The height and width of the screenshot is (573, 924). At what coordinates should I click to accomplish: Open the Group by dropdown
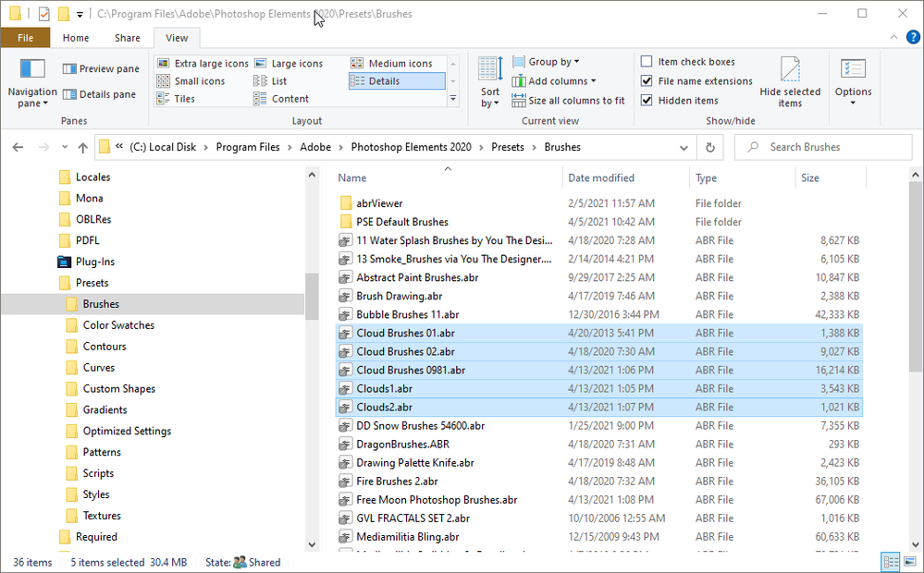[x=546, y=62]
